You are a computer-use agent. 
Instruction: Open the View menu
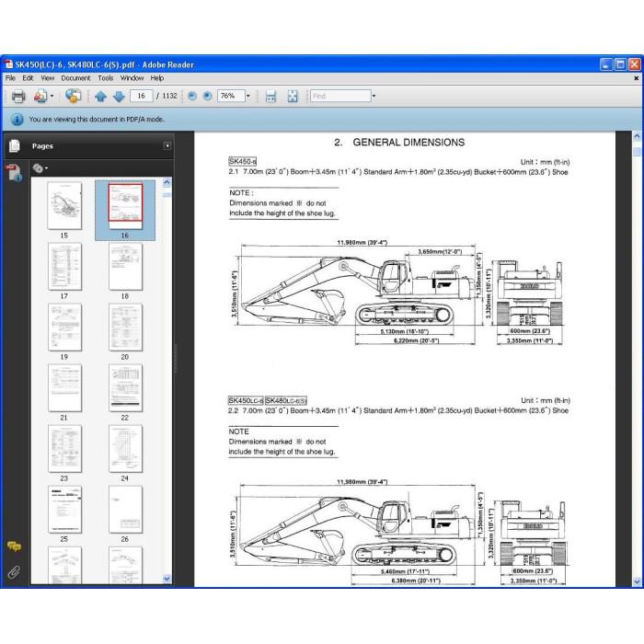(x=47, y=78)
